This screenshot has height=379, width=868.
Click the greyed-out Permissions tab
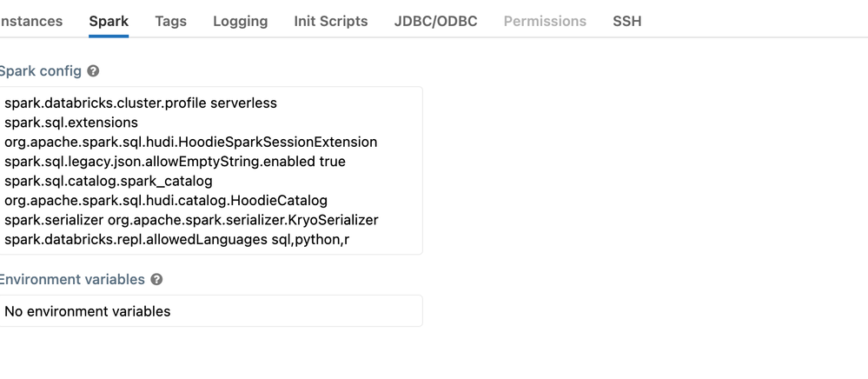pyautogui.click(x=545, y=21)
